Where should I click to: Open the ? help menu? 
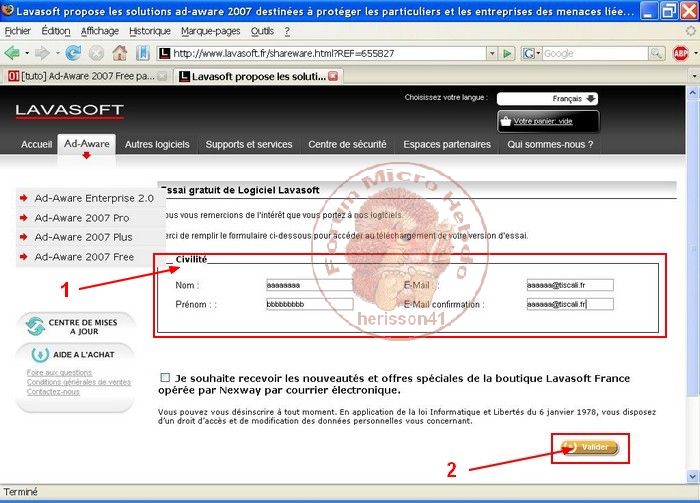(287, 31)
